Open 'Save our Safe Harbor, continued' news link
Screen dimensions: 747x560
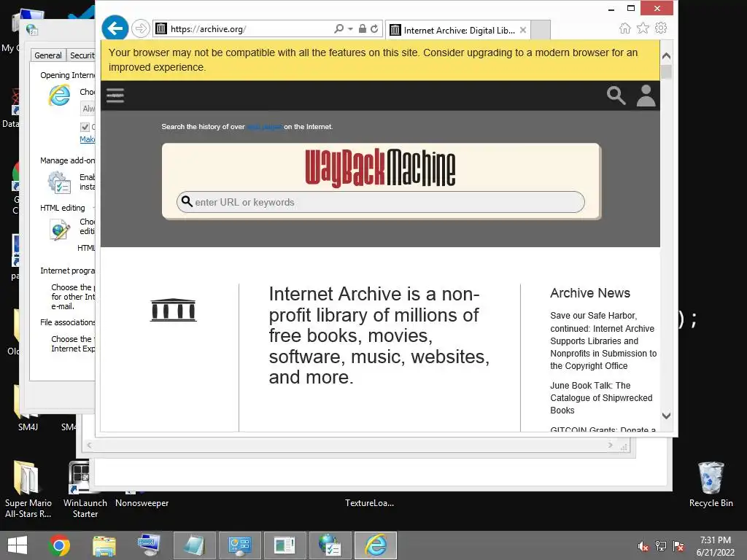[x=603, y=341]
